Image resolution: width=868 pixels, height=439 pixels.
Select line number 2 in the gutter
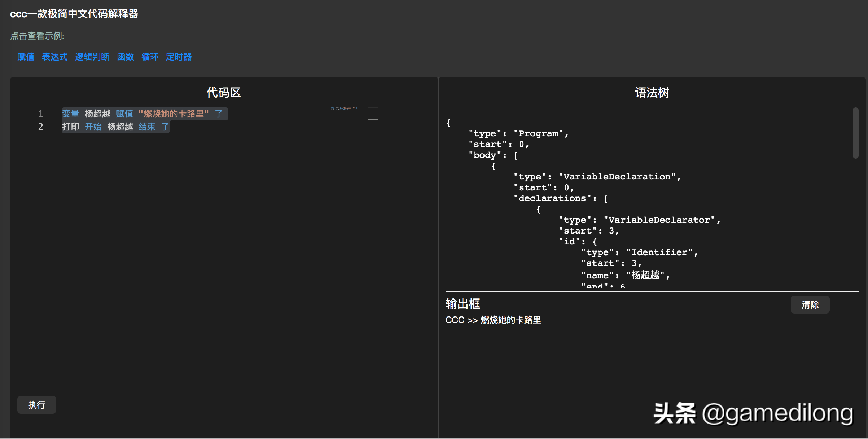[41, 127]
